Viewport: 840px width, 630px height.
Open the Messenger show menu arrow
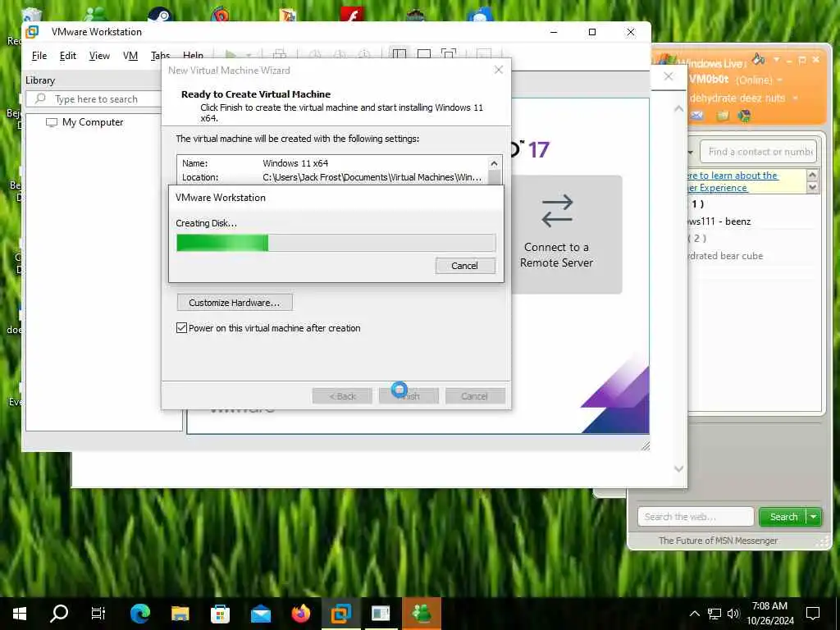[777, 59]
